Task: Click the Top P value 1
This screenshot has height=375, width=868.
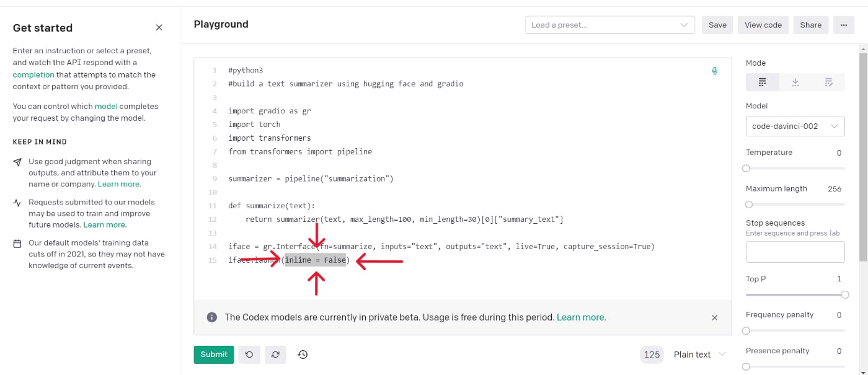Action: (x=839, y=279)
